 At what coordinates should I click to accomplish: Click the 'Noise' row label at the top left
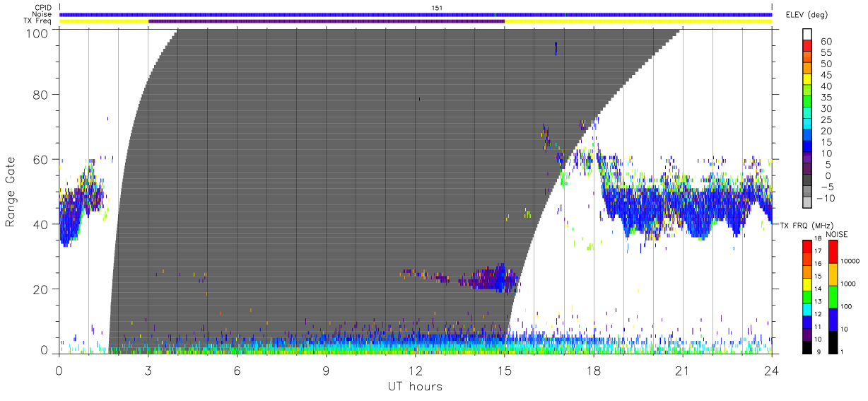coord(43,14)
